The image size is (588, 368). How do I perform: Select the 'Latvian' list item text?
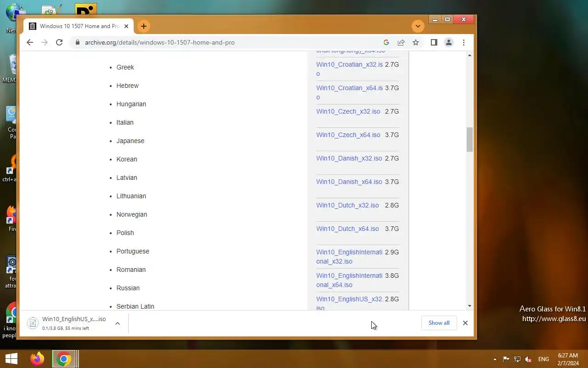(126, 178)
